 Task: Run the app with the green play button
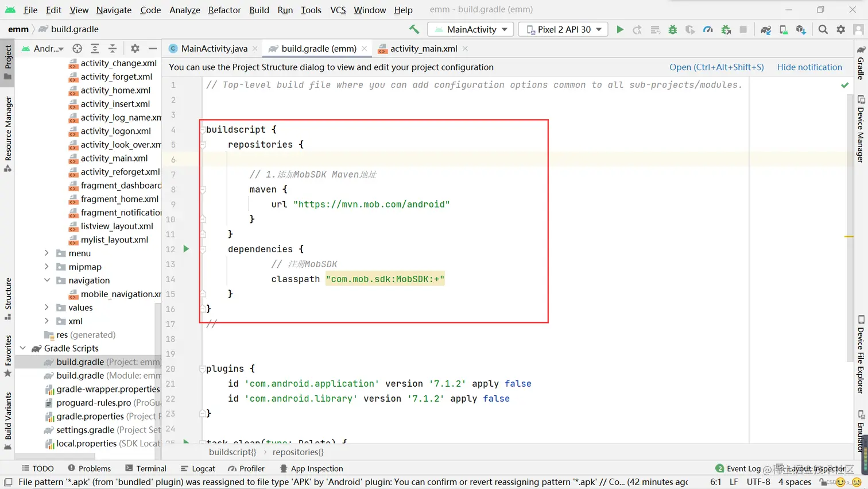[x=620, y=29]
